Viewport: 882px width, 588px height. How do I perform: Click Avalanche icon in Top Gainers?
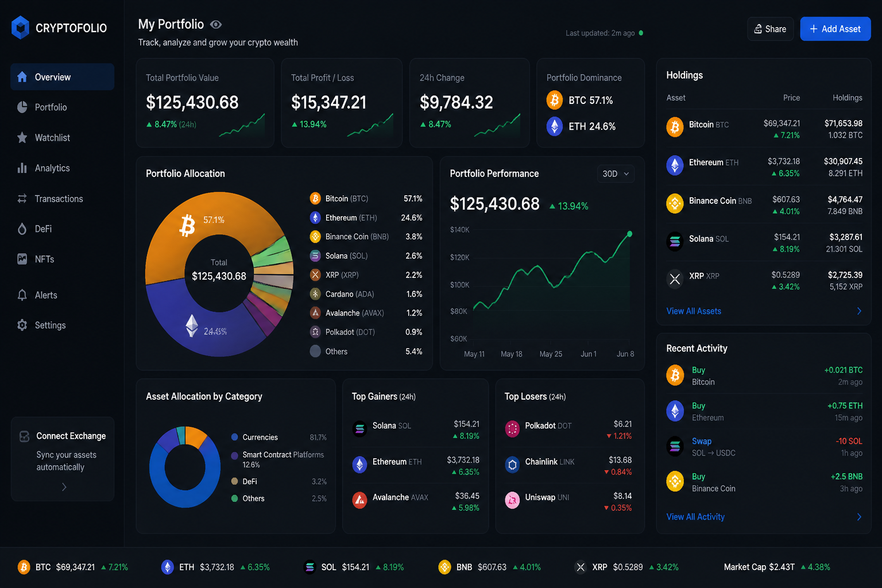tap(359, 501)
